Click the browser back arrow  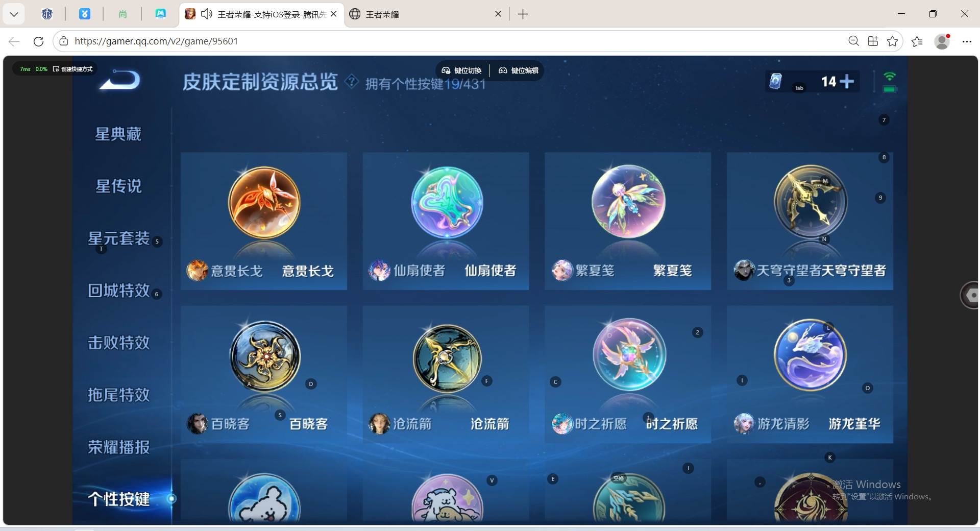point(14,41)
